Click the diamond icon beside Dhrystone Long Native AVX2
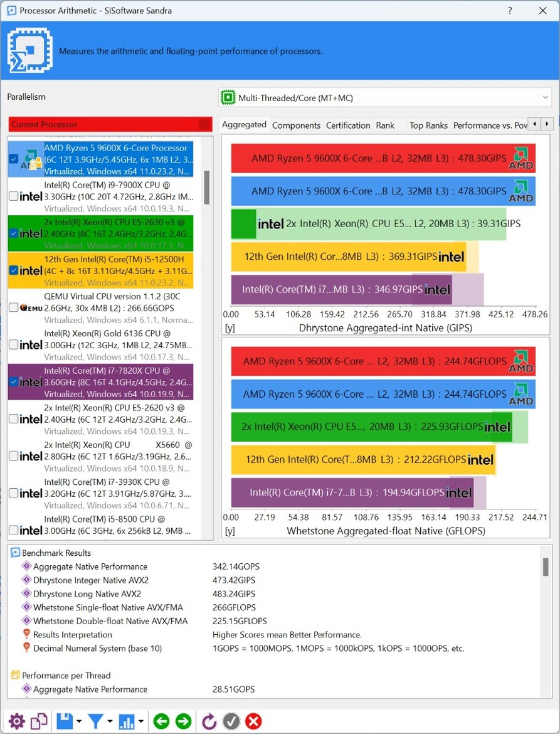 pyautogui.click(x=27, y=593)
